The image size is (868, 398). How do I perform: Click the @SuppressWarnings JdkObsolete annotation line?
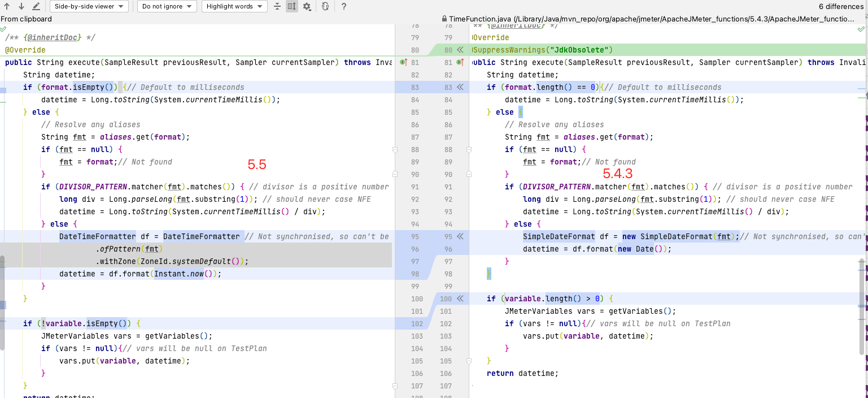click(x=542, y=50)
